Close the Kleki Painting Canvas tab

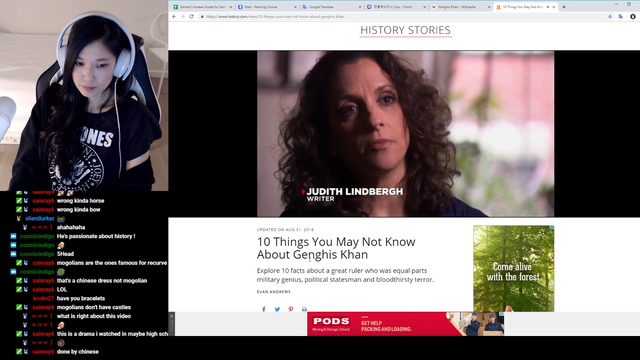point(295,7)
